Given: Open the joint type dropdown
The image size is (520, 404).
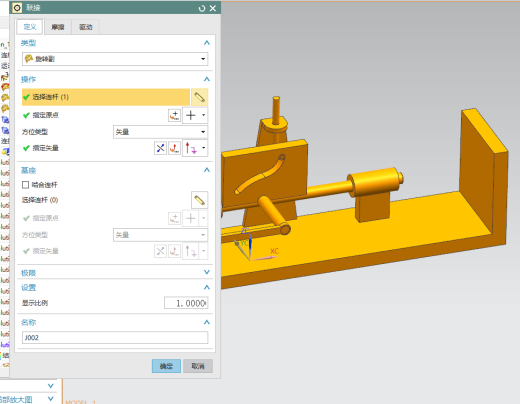Looking at the screenshot, I should click(x=115, y=59).
